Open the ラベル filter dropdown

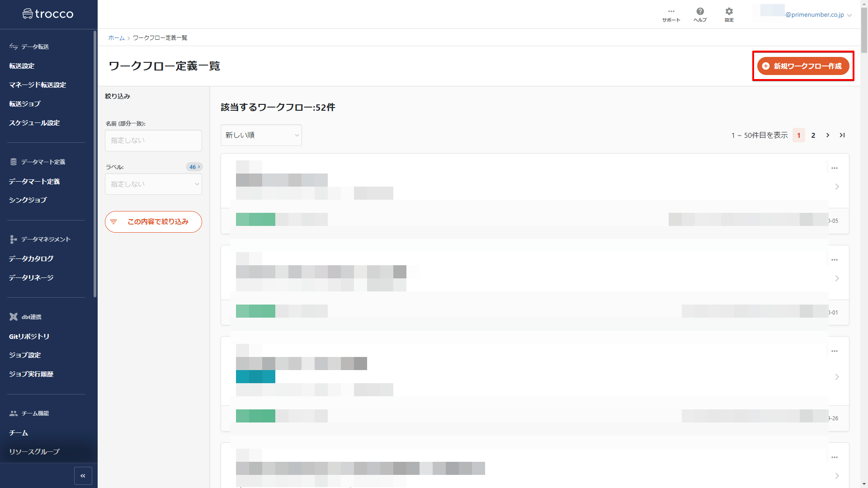tap(153, 184)
